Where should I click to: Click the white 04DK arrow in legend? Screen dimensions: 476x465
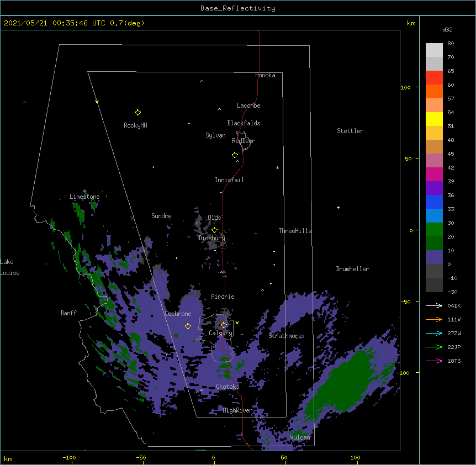(434, 305)
